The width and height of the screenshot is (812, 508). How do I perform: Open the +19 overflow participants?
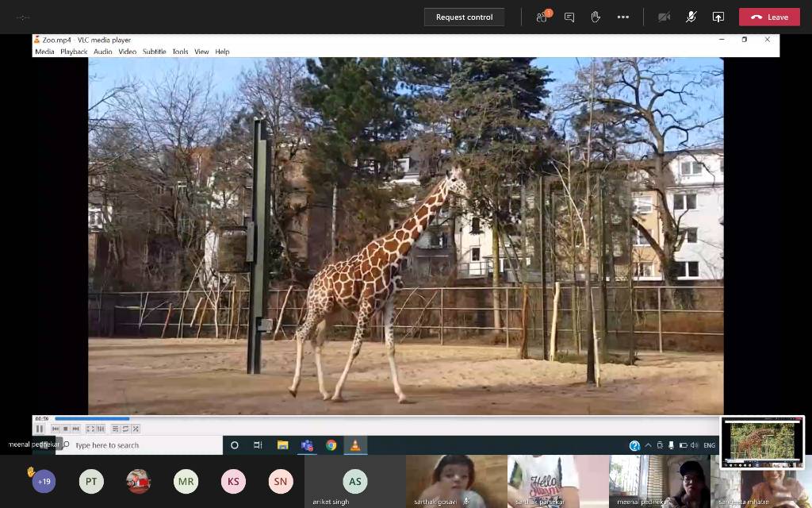(44, 482)
